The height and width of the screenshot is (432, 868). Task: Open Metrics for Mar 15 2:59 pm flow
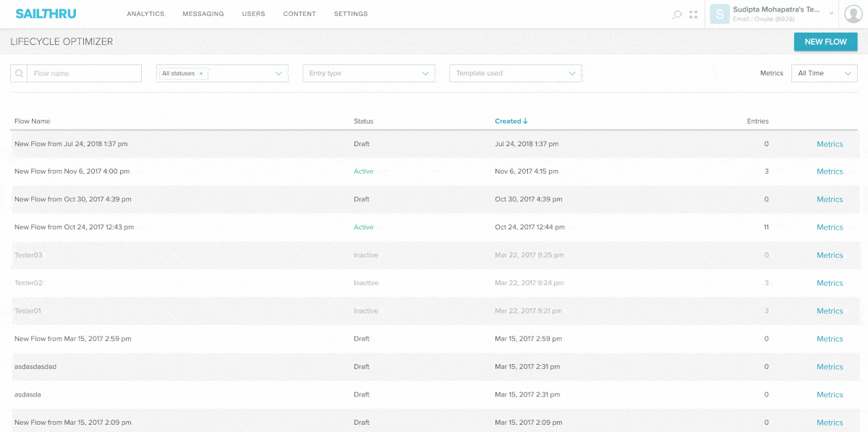pyautogui.click(x=830, y=339)
